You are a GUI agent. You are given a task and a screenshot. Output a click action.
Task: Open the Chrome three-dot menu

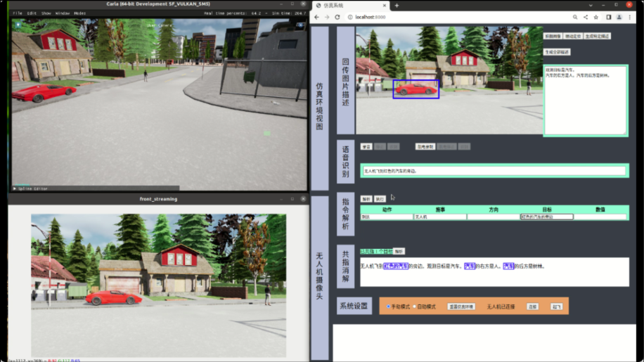pyautogui.click(x=630, y=17)
